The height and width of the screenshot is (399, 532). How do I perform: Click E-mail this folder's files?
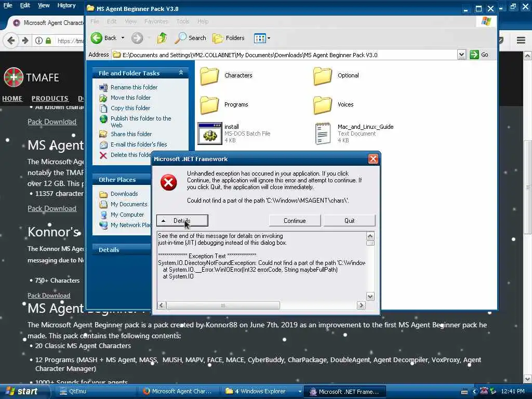[x=138, y=144]
